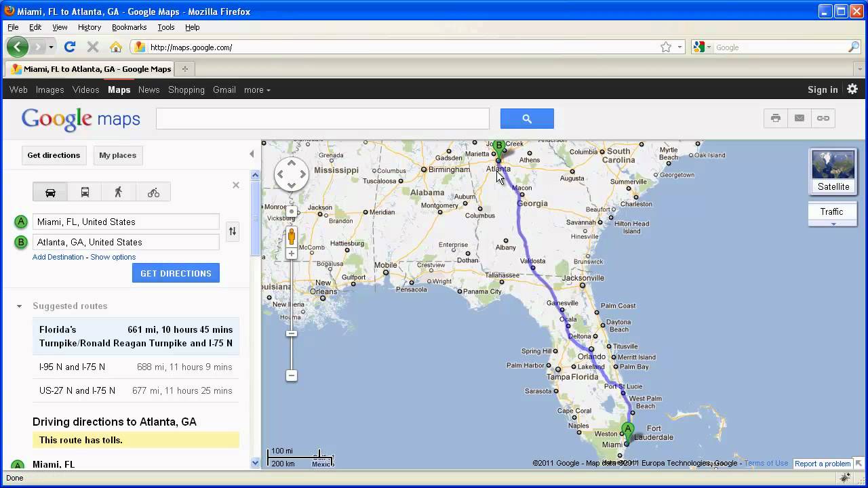Open the Bookmarks menu
This screenshot has height=488, width=868.
click(129, 27)
